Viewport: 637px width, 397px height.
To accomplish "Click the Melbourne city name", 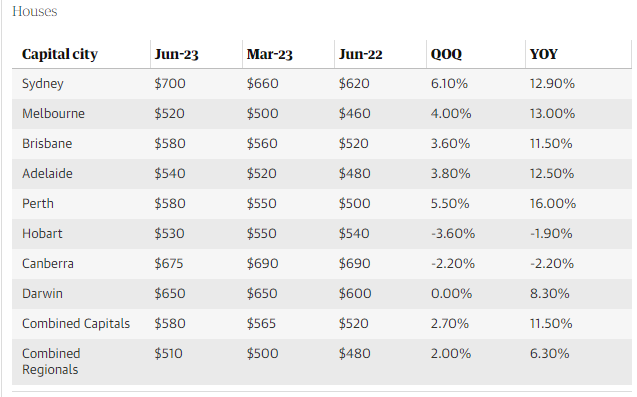I will pyautogui.click(x=53, y=113).
